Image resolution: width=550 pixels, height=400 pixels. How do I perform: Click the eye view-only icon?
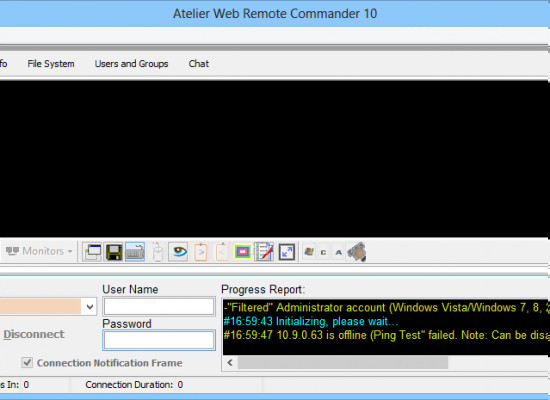(179, 252)
